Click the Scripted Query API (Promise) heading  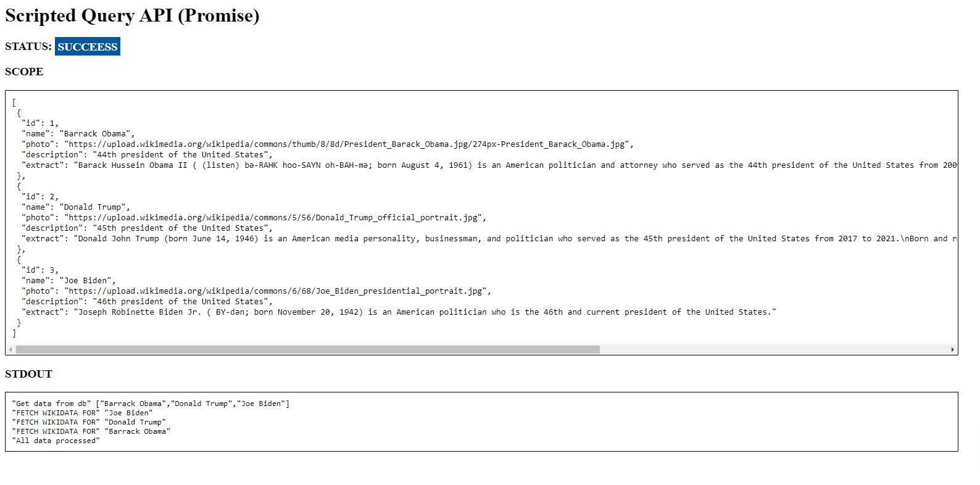click(132, 15)
